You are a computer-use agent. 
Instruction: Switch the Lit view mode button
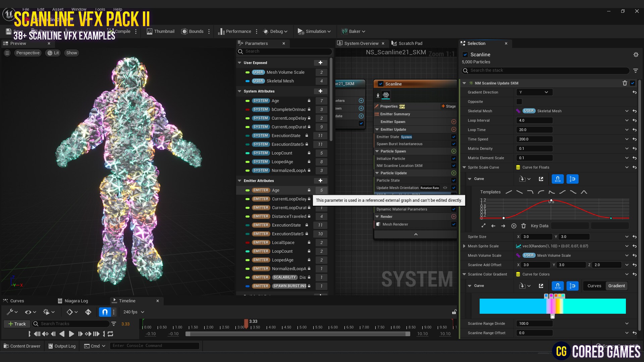coord(53,53)
